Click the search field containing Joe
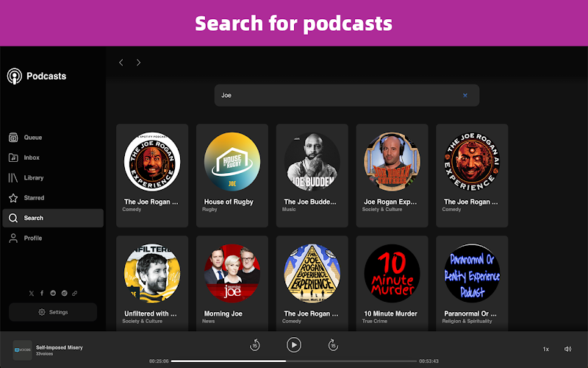This screenshot has height=368, width=588. tap(346, 96)
